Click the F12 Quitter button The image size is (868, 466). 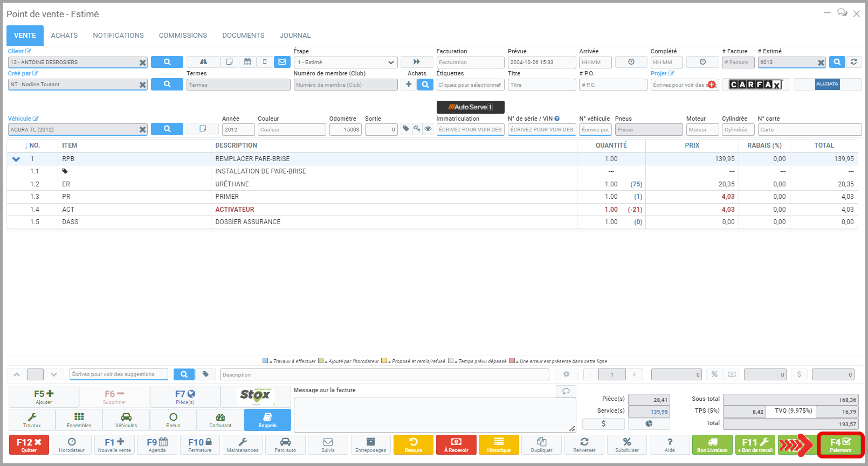click(x=29, y=445)
